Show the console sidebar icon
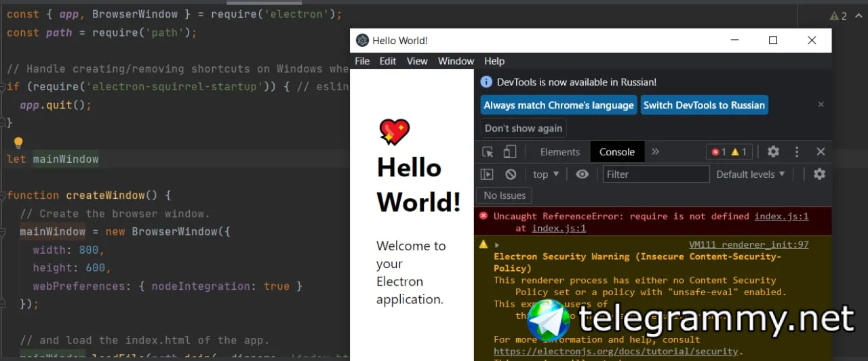 (487, 174)
